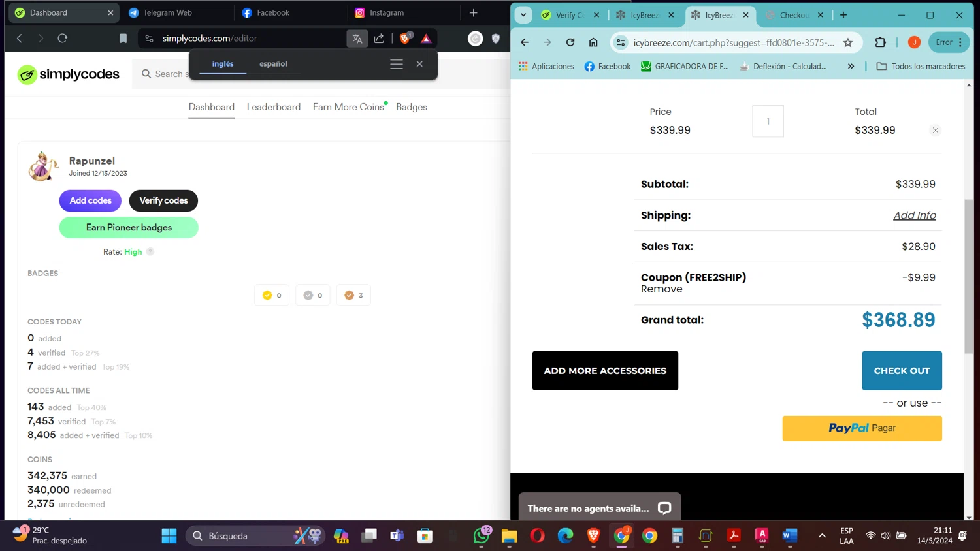980x551 pixels.
Task: Switch to the Verify Codes Chrome tab
Action: [x=570, y=15]
